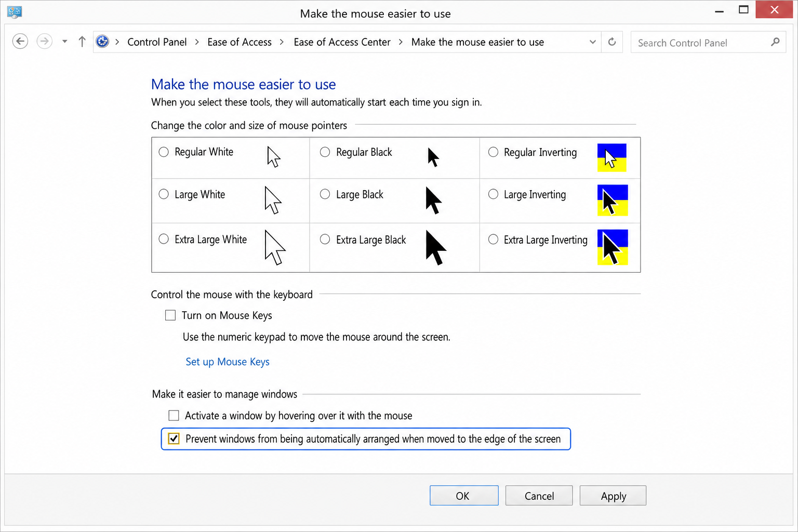The height and width of the screenshot is (532, 798).
Task: Select Extra Large Inverting pointer option
Action: tap(493, 239)
